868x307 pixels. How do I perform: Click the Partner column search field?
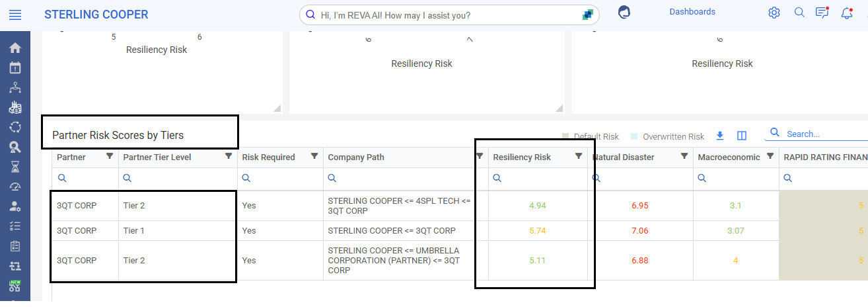[x=85, y=178]
